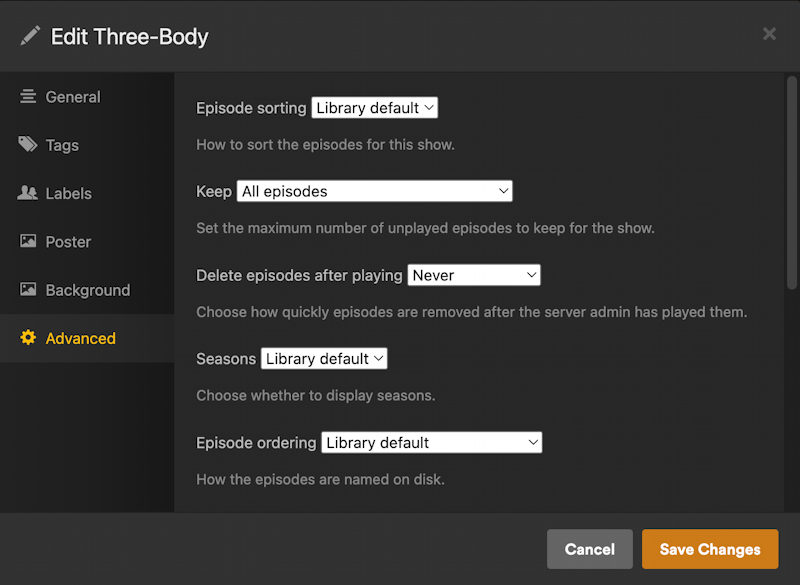Click the Cancel button
Viewport: 800px width, 585px height.
coord(590,549)
